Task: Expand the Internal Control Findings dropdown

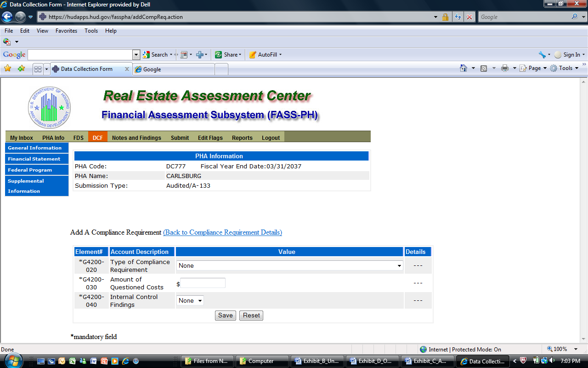Action: (x=190, y=300)
